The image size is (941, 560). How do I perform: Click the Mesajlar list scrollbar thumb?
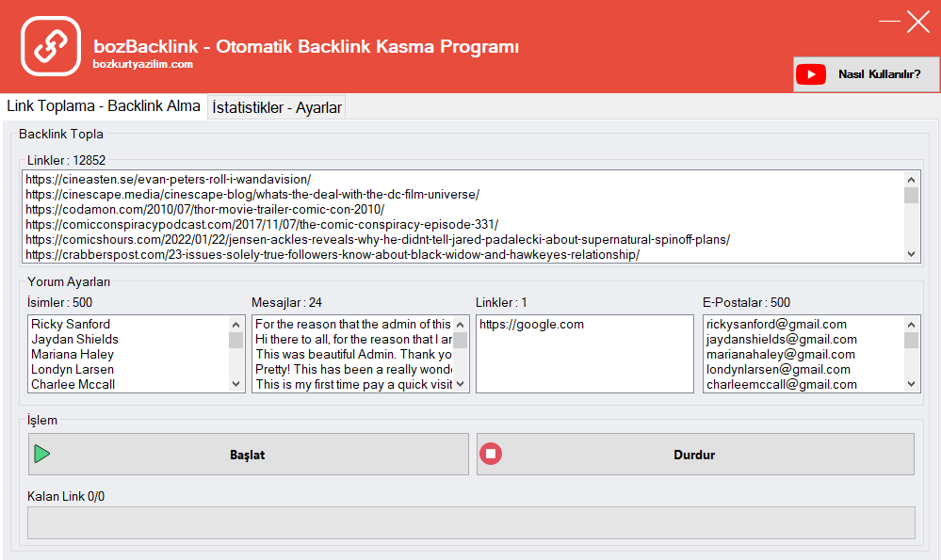click(x=461, y=340)
